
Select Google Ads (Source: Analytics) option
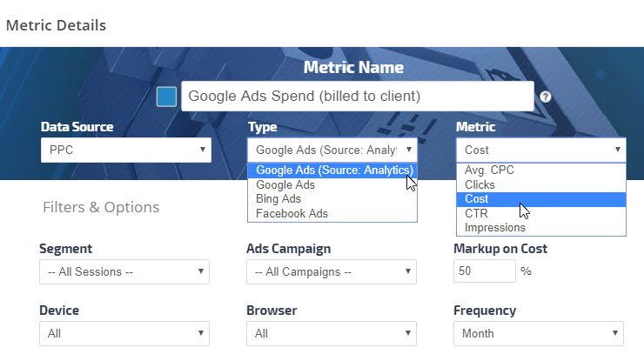(332, 170)
